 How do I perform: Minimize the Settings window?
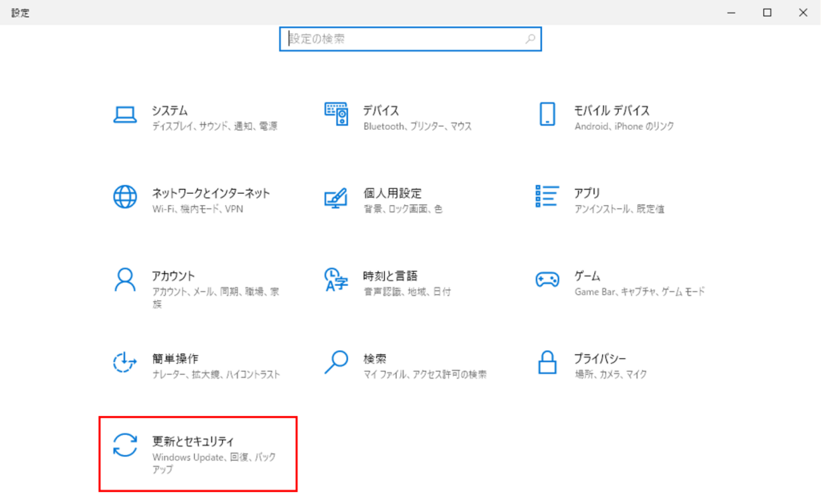click(730, 12)
